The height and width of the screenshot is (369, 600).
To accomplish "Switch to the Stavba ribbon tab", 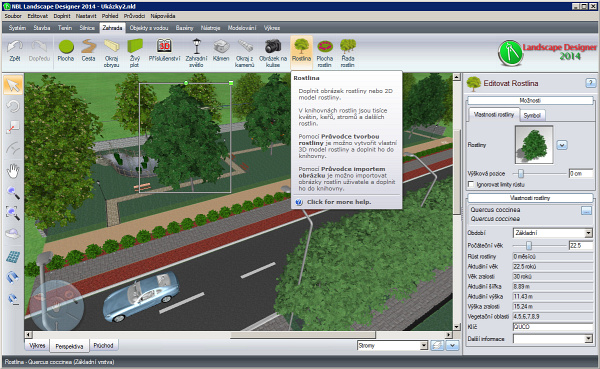I will click(x=42, y=28).
